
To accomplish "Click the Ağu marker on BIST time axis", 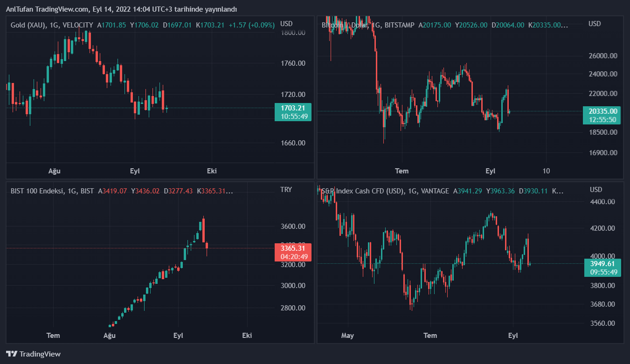I will point(109,335).
